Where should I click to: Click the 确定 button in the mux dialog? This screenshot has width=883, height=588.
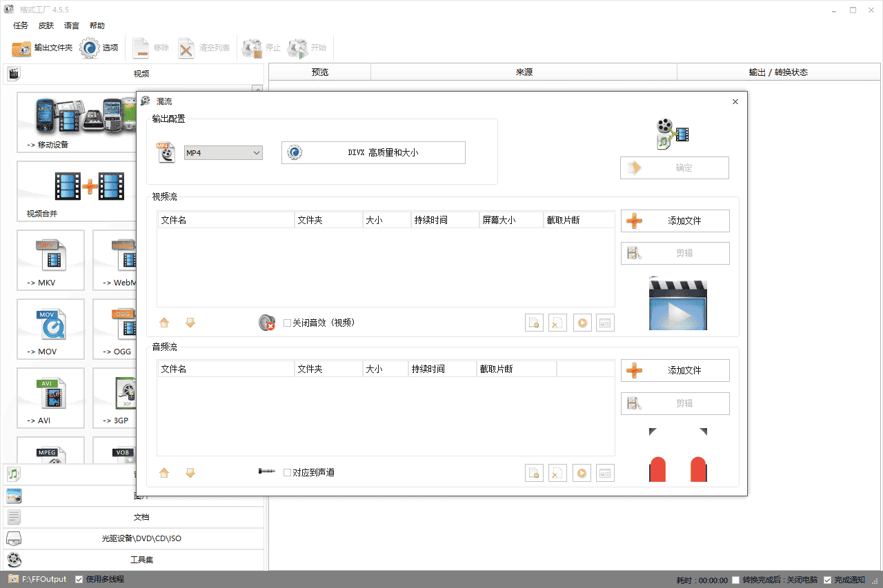click(x=674, y=168)
